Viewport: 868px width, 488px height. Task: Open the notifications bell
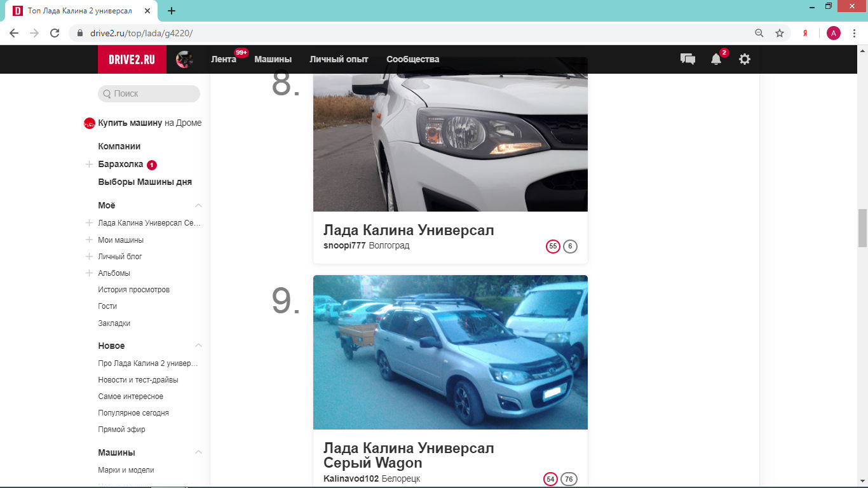[716, 59]
